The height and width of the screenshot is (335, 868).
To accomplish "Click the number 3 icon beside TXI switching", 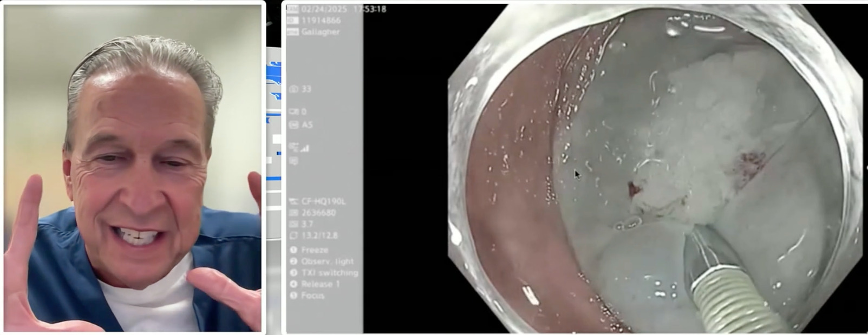I will (293, 273).
